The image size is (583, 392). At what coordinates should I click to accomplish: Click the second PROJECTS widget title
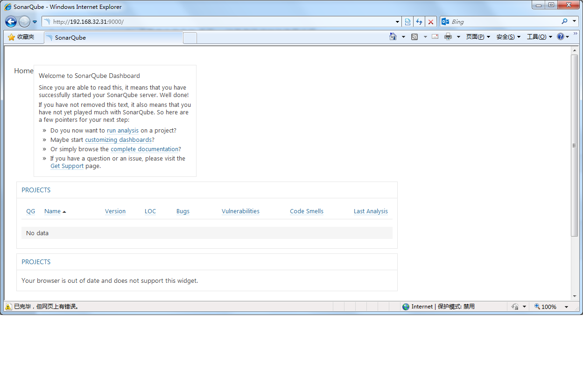pyautogui.click(x=36, y=262)
